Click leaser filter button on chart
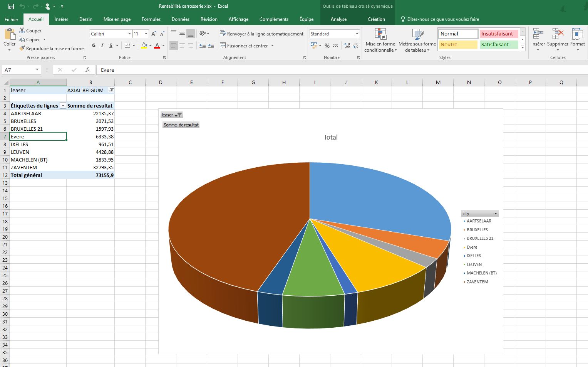Screen dimensions: 588x367 pyautogui.click(x=172, y=115)
